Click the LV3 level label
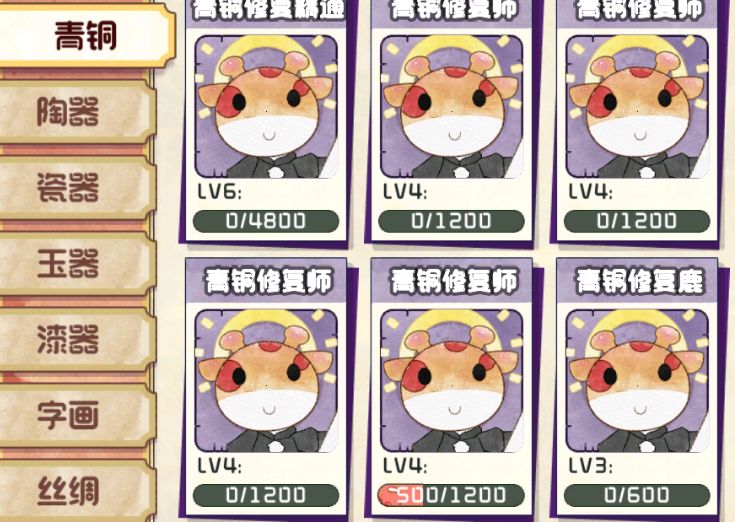This screenshot has height=522, width=735. tap(591, 466)
